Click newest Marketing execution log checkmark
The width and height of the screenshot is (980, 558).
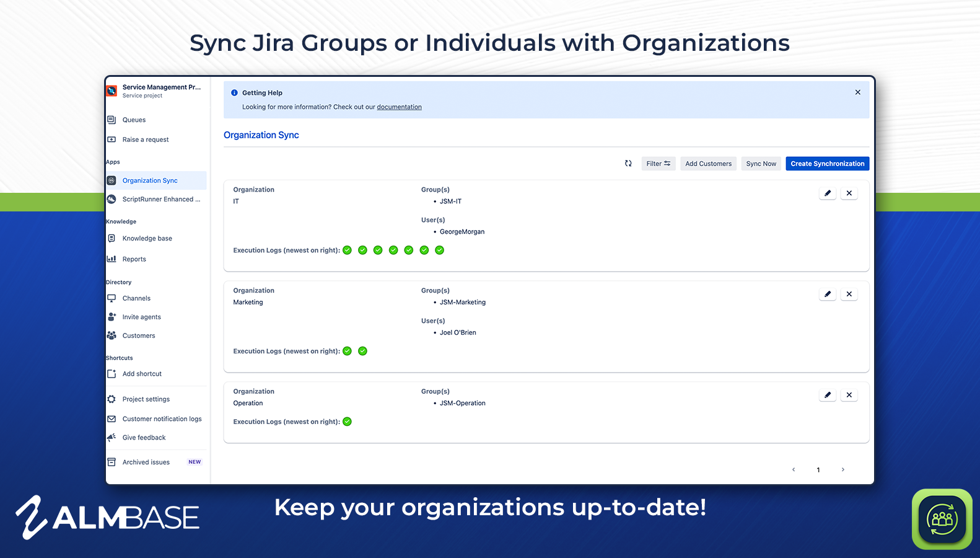[363, 351]
